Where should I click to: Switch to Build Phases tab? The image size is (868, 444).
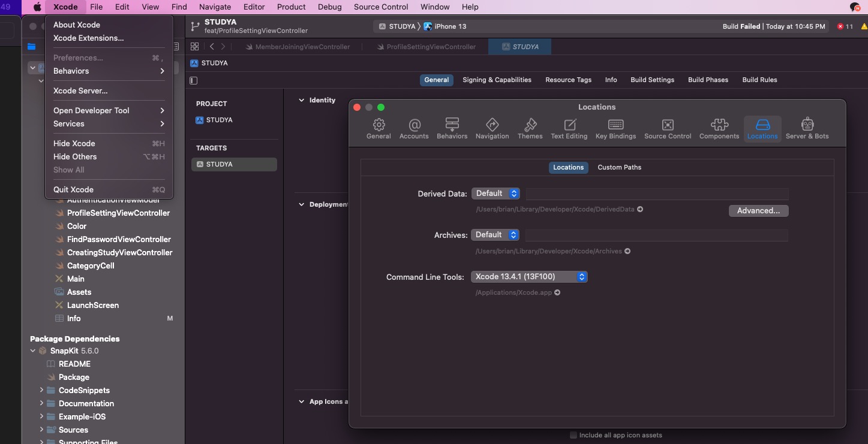(x=708, y=80)
